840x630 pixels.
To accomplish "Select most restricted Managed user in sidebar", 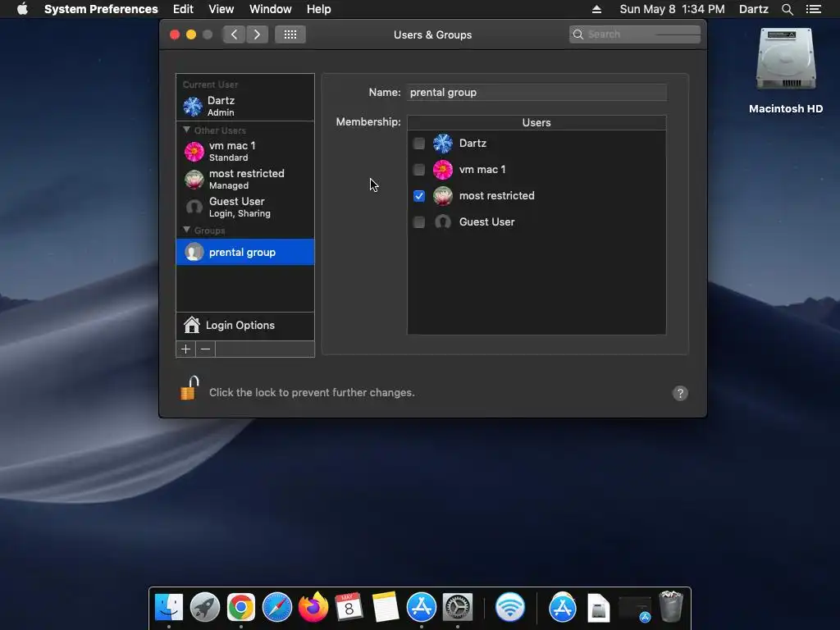I will click(x=245, y=179).
